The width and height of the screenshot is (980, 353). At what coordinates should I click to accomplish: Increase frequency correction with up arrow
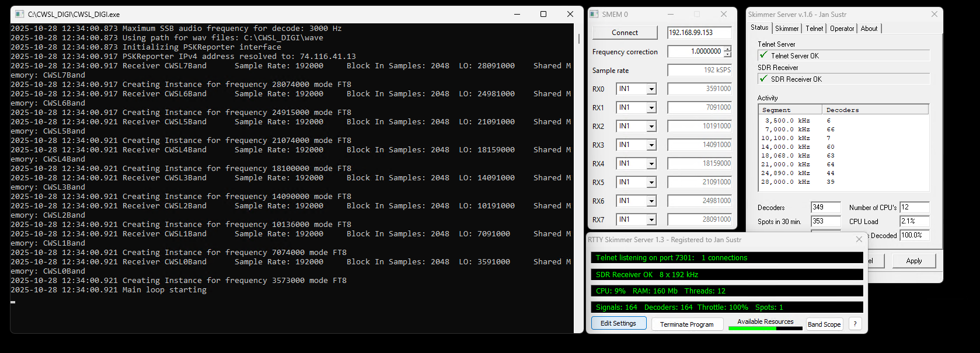(727, 49)
